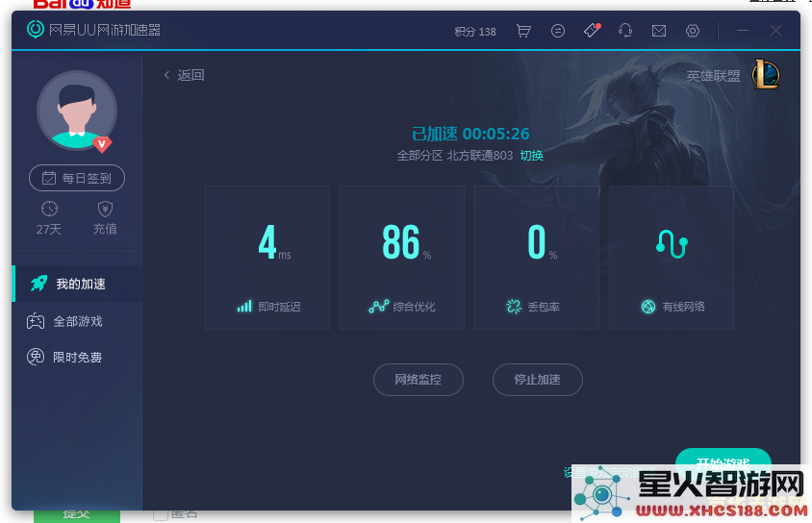The height and width of the screenshot is (523, 812).
Task: Click the 网络监控 button
Action: (x=418, y=380)
